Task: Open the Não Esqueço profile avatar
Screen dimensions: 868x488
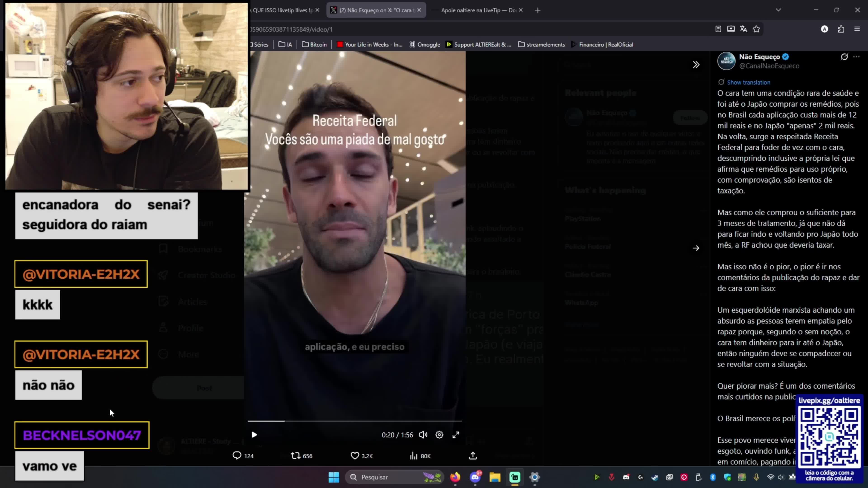Action: 726,61
